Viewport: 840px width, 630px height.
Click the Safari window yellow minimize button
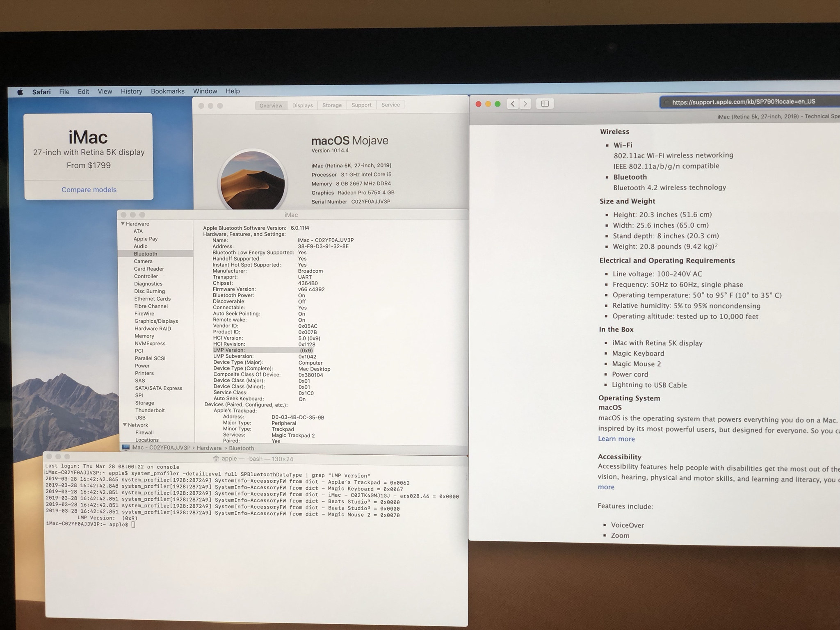click(x=488, y=104)
